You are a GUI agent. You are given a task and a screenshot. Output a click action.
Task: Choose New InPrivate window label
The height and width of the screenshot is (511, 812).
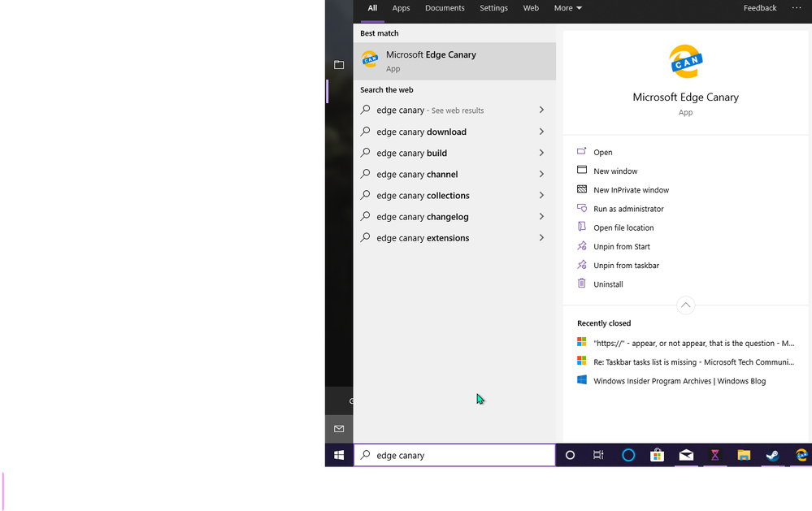pyautogui.click(x=632, y=190)
